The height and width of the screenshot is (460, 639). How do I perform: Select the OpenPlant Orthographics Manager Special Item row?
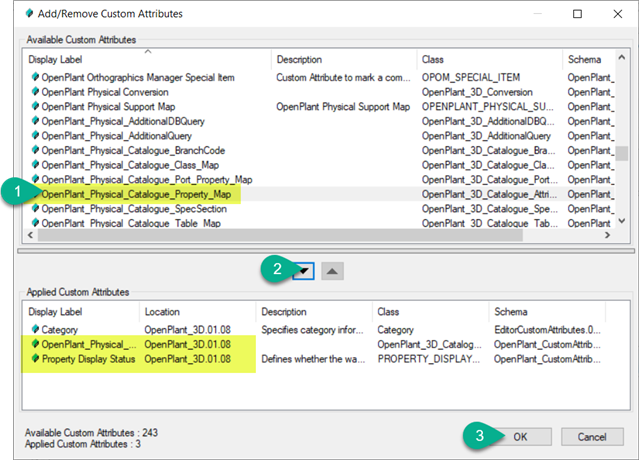click(x=321, y=77)
